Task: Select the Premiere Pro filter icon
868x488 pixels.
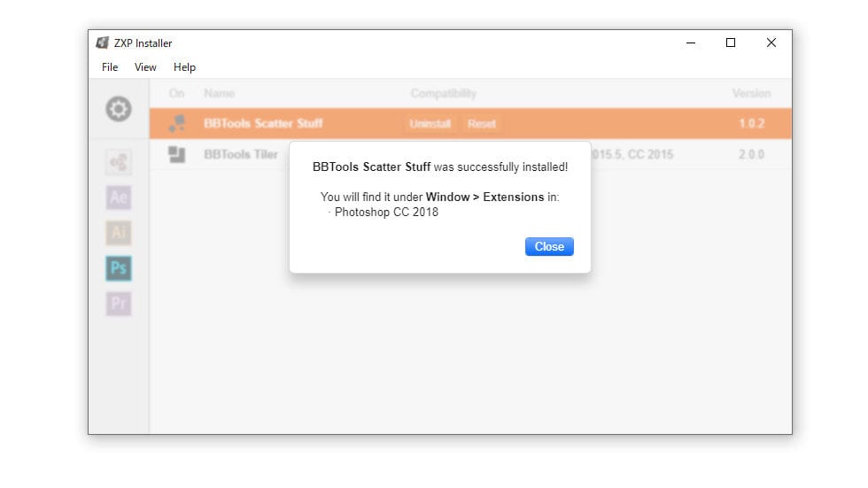Action: [x=119, y=304]
